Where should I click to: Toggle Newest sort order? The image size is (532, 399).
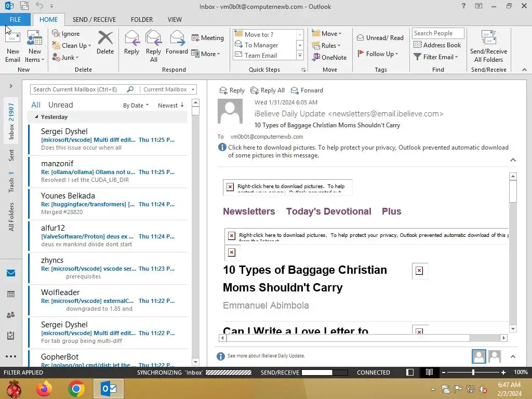click(x=170, y=105)
